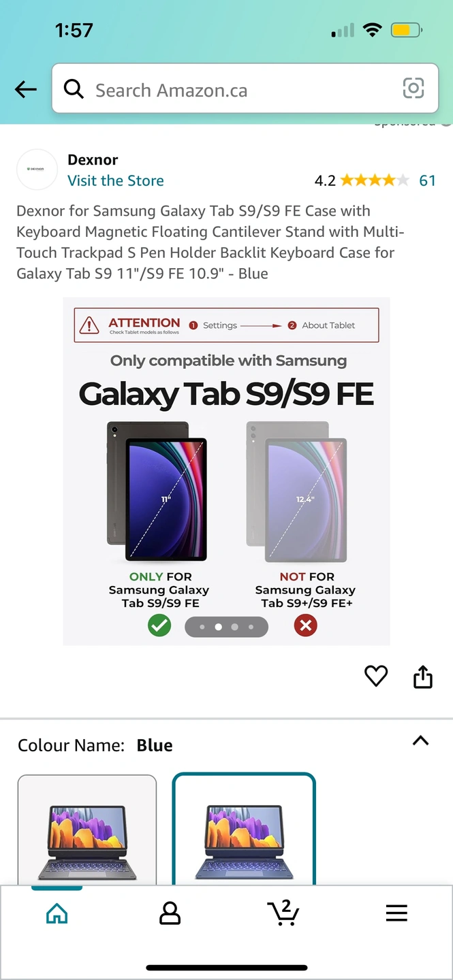This screenshot has width=453, height=980.
Task: Visit the Store link for Dexnor
Action: tap(116, 180)
